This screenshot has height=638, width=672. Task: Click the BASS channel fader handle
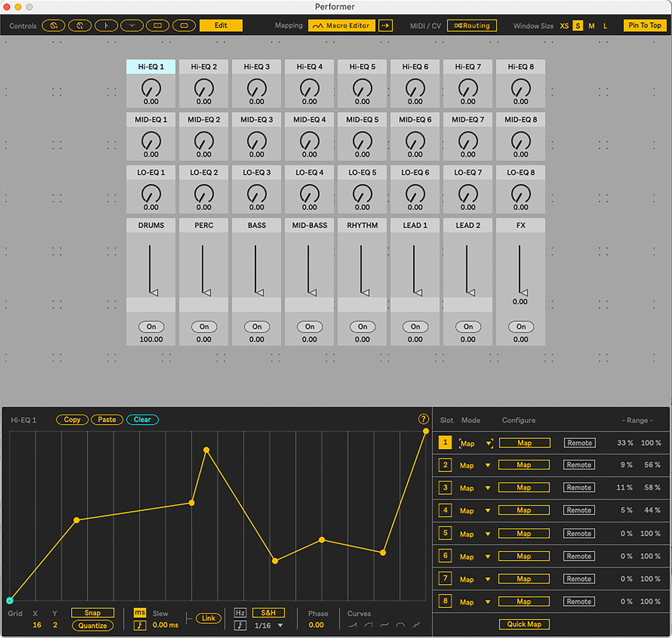click(x=259, y=292)
